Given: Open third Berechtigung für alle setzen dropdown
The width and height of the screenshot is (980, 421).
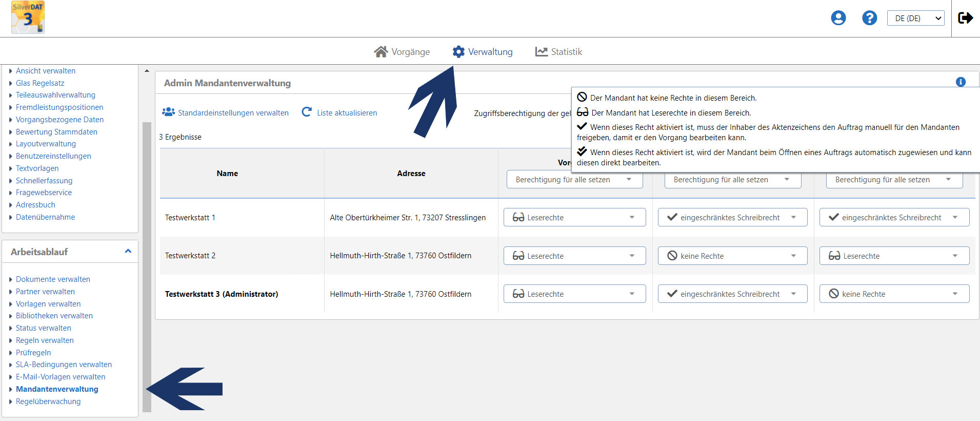Looking at the screenshot, I should click(x=894, y=180).
